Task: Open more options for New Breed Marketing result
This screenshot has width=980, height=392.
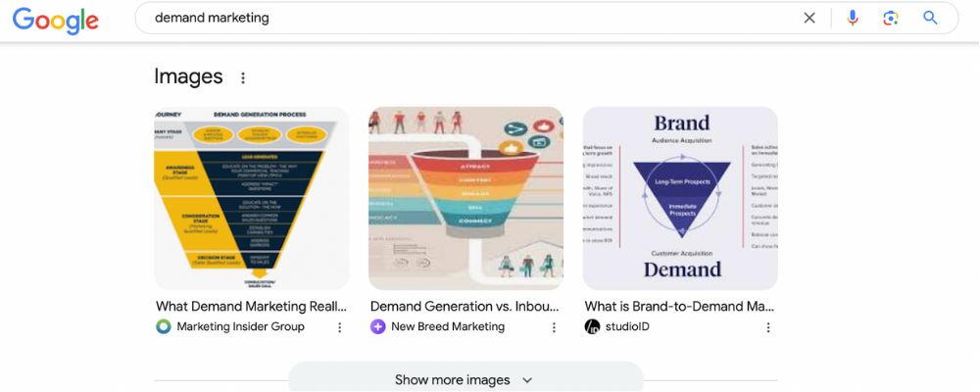Action: click(554, 327)
